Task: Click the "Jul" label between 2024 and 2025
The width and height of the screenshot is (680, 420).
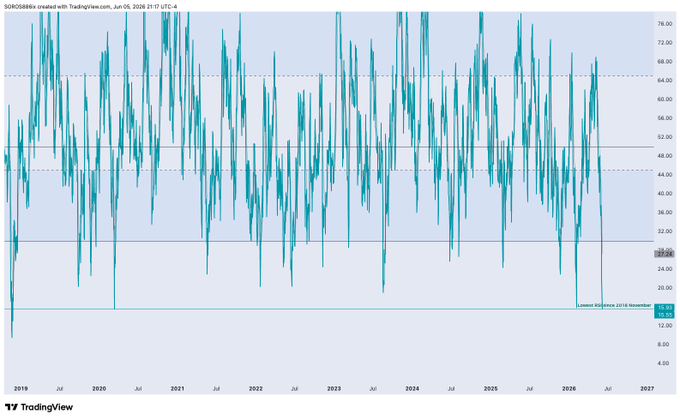Action: click(451, 389)
